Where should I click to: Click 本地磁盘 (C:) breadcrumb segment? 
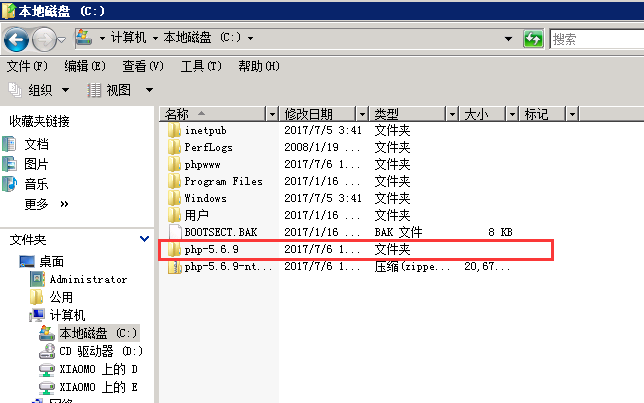point(202,38)
